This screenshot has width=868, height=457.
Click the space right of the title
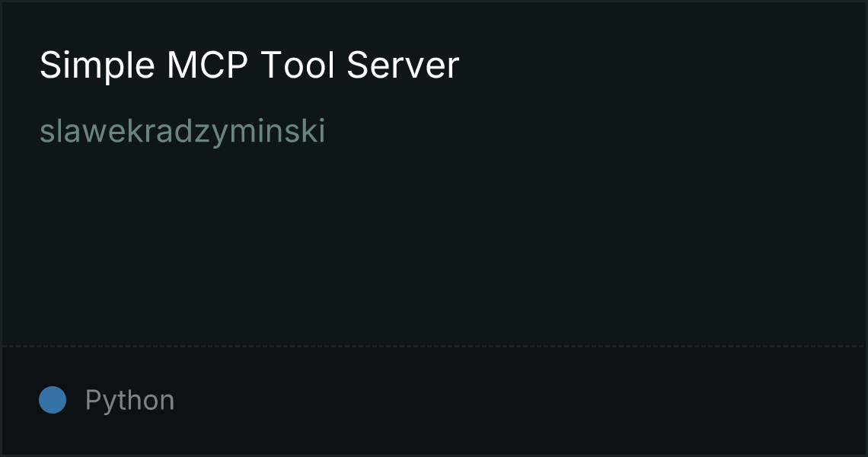[x=662, y=66]
